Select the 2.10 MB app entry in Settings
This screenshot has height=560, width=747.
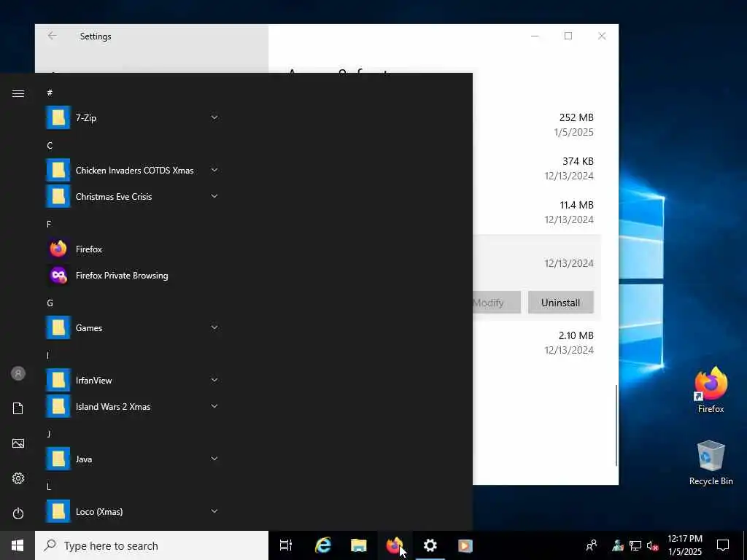pos(537,343)
